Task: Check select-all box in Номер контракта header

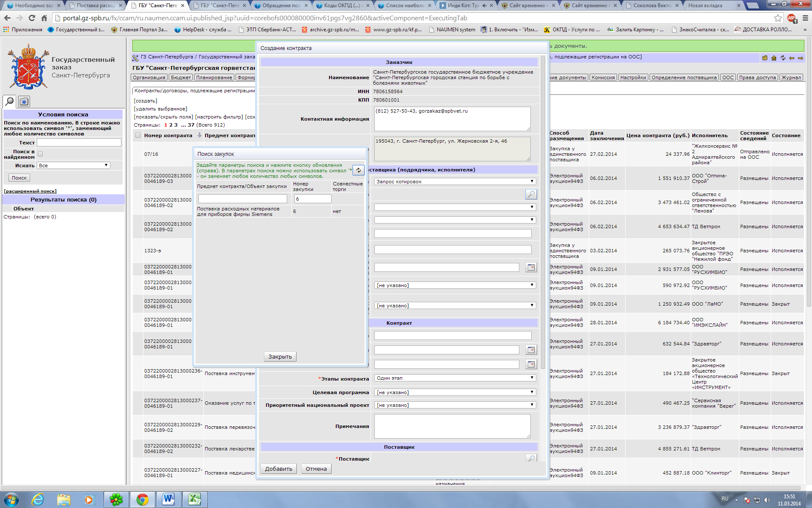Action: [x=138, y=135]
